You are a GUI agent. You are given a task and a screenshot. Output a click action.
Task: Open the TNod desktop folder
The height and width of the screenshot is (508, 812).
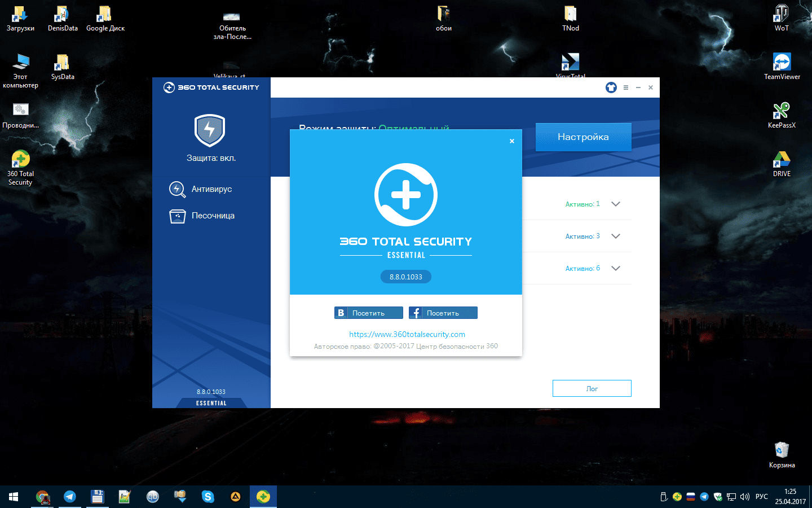pos(571,19)
